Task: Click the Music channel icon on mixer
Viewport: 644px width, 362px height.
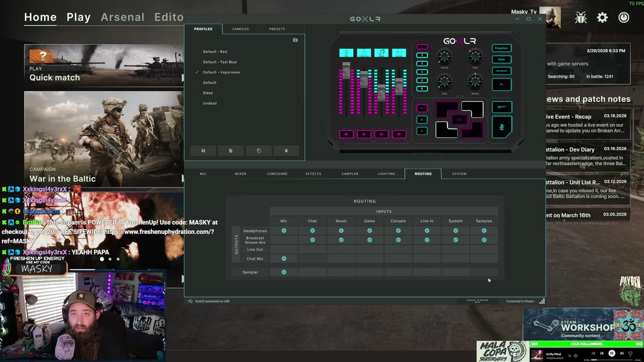Action: click(381, 53)
